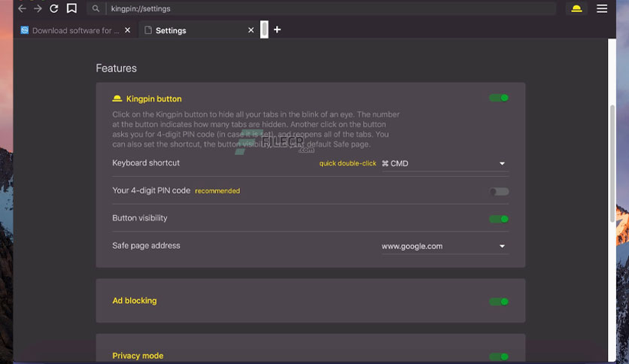The height and width of the screenshot is (364, 629).
Task: Go back with the back arrow
Action: coord(22,8)
